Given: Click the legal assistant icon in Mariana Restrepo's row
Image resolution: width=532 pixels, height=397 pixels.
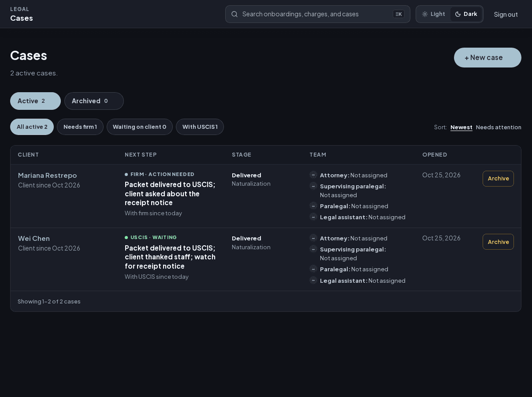Looking at the screenshot, I should (313, 217).
